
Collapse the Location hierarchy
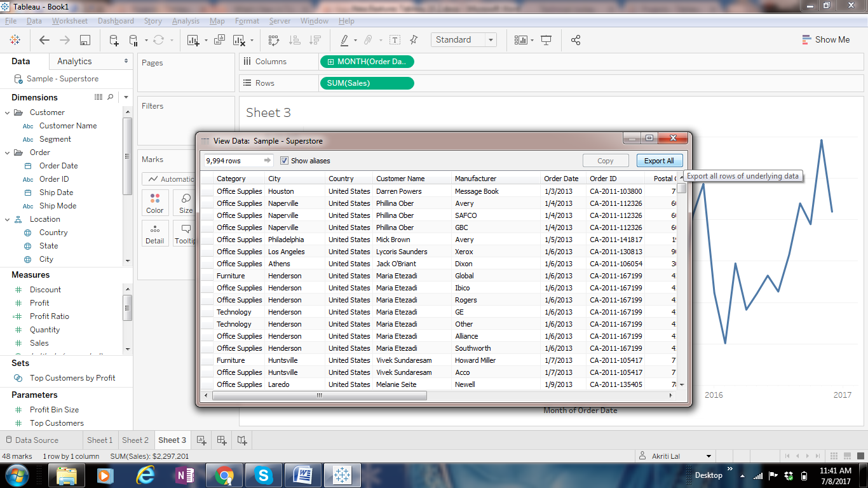tap(8, 219)
